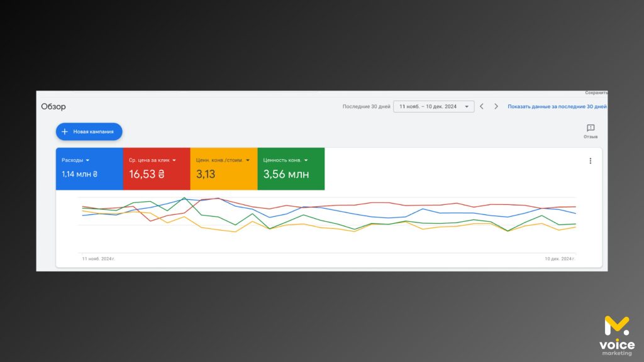
Task: Create a campaign with Новая кампания button
Action: pyautogui.click(x=89, y=131)
